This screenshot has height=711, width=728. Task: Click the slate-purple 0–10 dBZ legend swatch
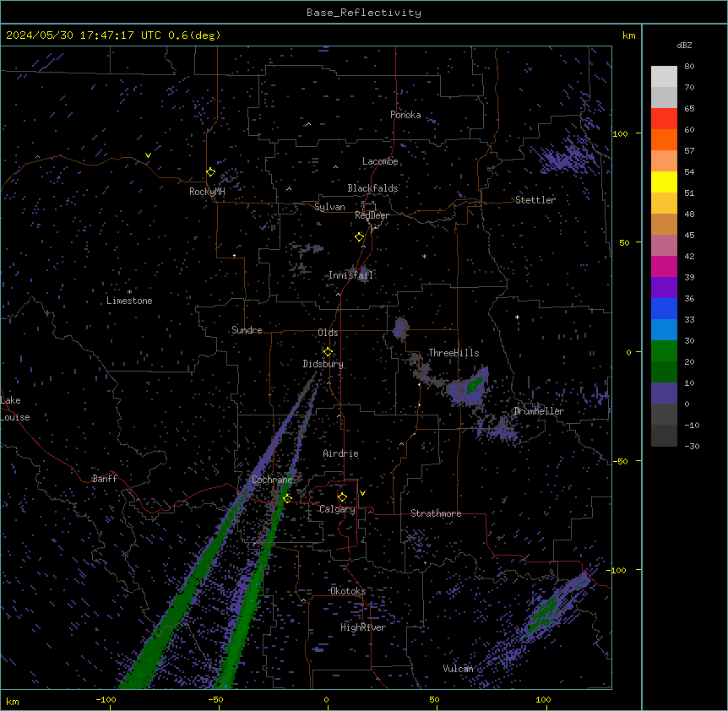click(664, 393)
